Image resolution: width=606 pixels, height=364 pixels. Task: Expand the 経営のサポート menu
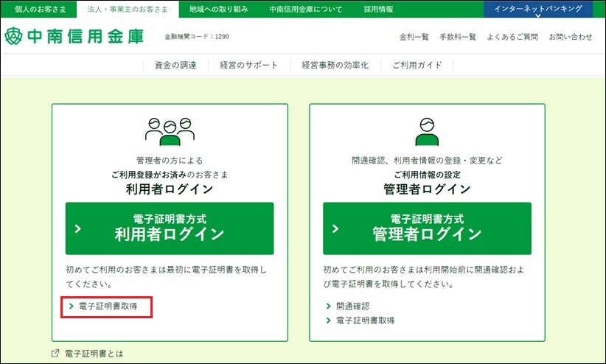[249, 65]
